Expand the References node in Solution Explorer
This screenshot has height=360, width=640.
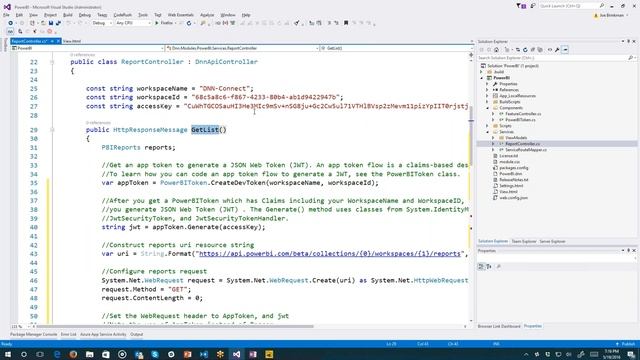click(487, 90)
